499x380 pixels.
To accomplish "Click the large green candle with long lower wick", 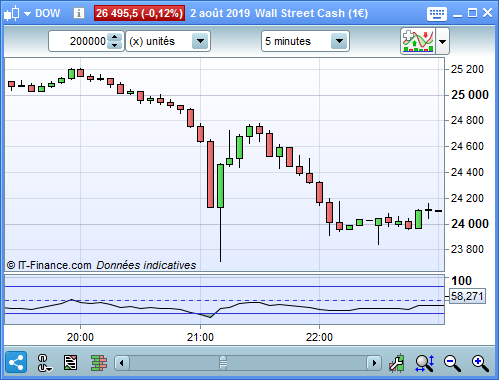I will 220,186.
